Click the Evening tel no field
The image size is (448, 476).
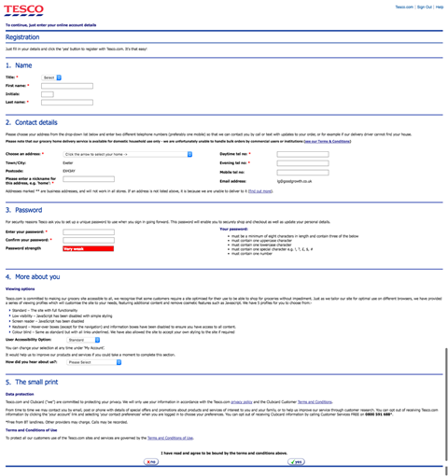[x=302, y=163]
